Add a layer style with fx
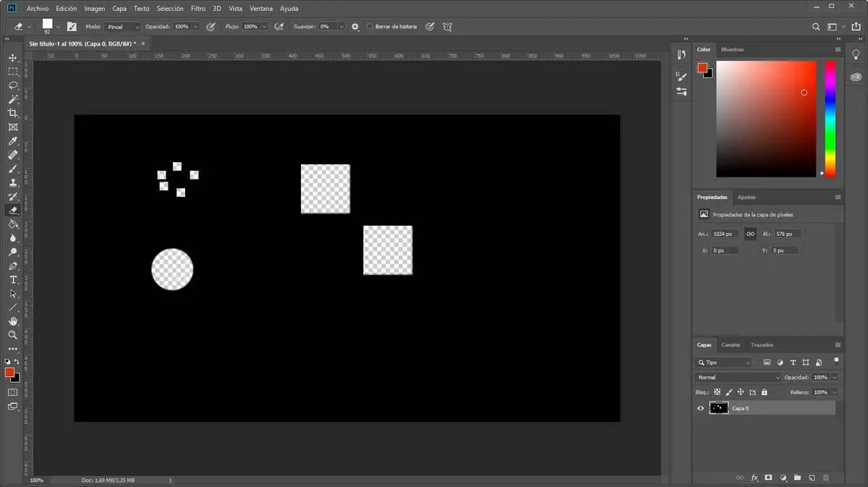 [x=754, y=478]
